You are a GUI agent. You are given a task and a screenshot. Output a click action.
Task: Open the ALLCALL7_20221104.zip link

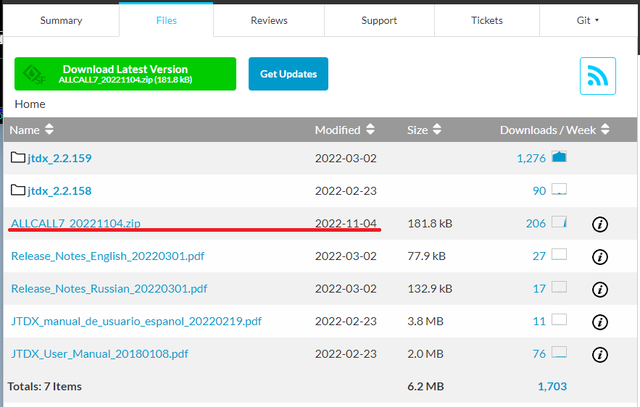[x=76, y=223]
